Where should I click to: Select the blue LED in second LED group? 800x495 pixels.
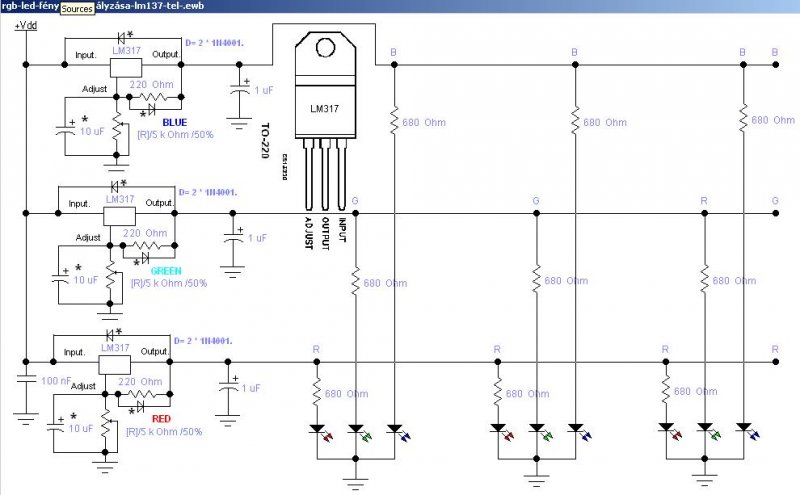click(x=579, y=431)
